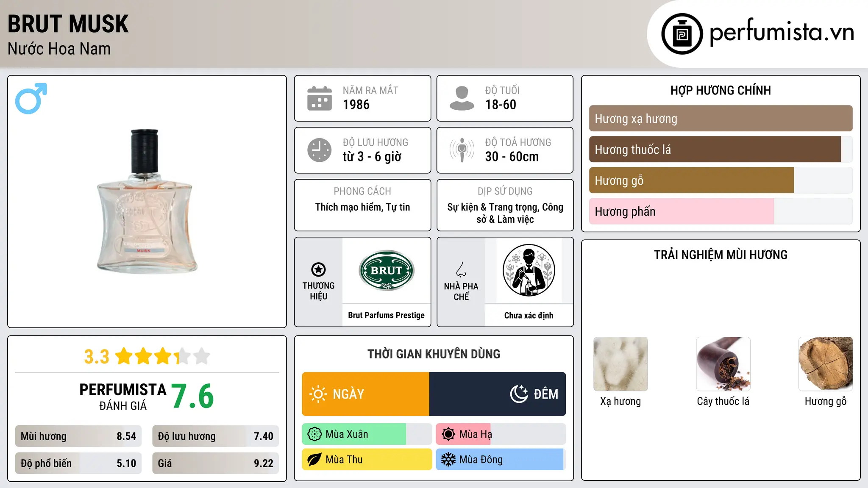This screenshot has width=868, height=488.
Task: Click the DỊP SỬ DỤNG label
Action: click(x=505, y=191)
